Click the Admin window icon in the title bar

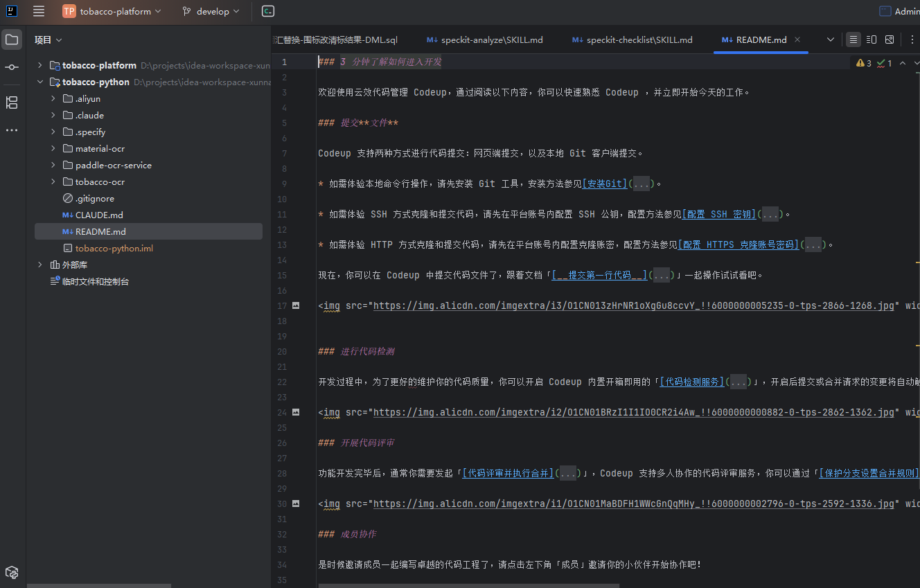tap(885, 11)
